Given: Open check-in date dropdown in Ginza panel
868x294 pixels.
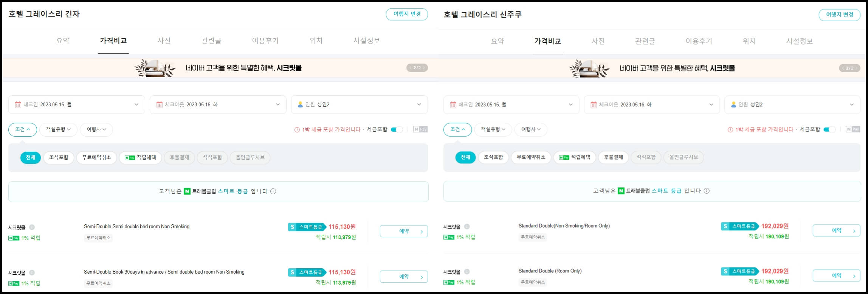Looking at the screenshot, I should [77, 105].
